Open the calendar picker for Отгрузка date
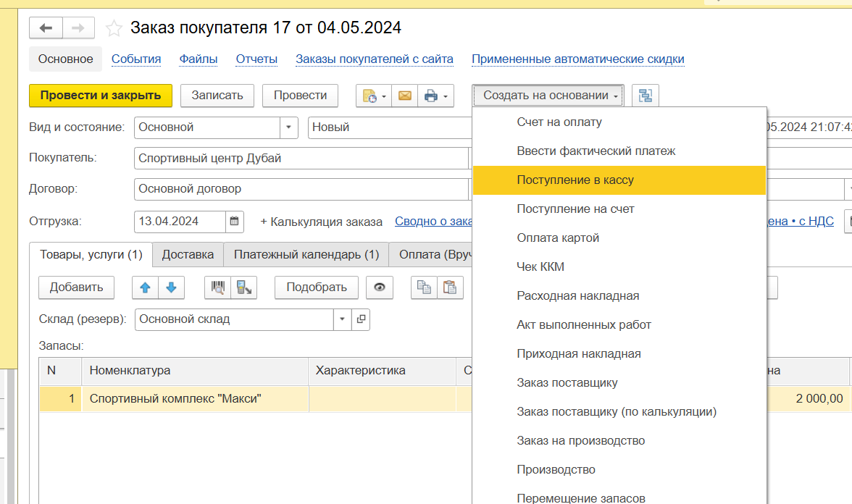The height and width of the screenshot is (504, 852). pos(235,222)
